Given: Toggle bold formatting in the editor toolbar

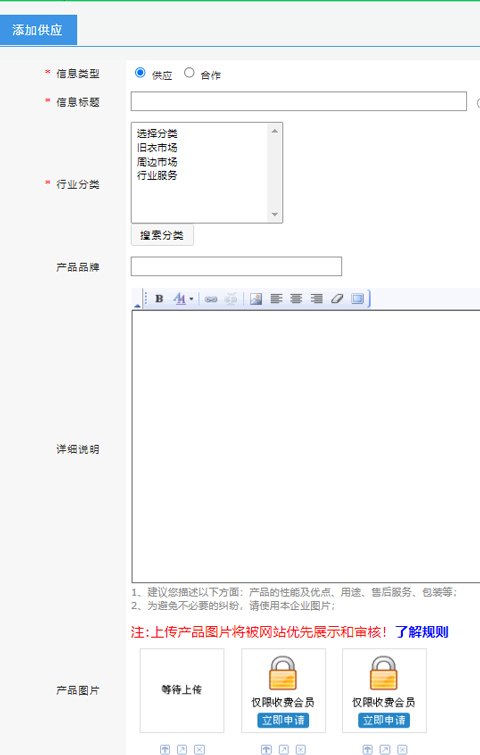Looking at the screenshot, I should point(159,299).
